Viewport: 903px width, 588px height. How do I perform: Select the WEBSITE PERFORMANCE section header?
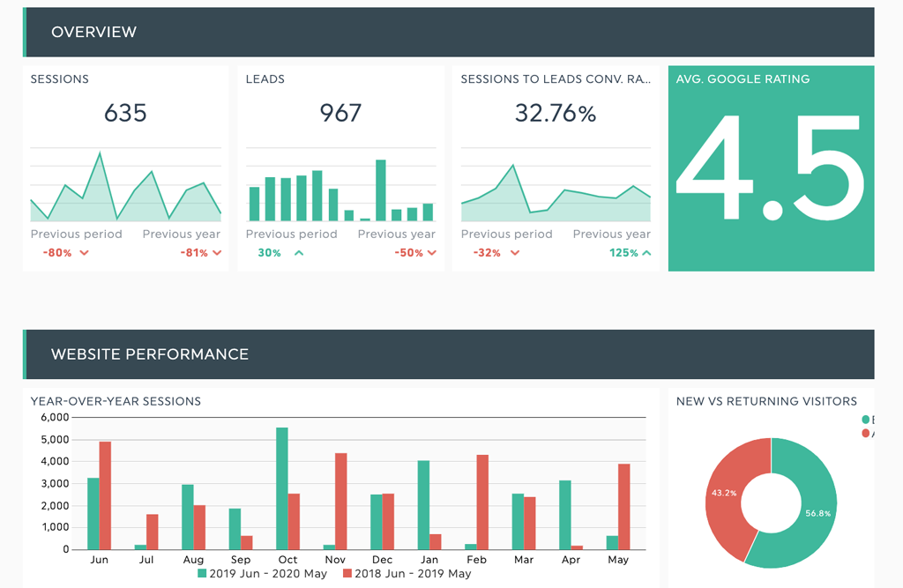(x=150, y=354)
